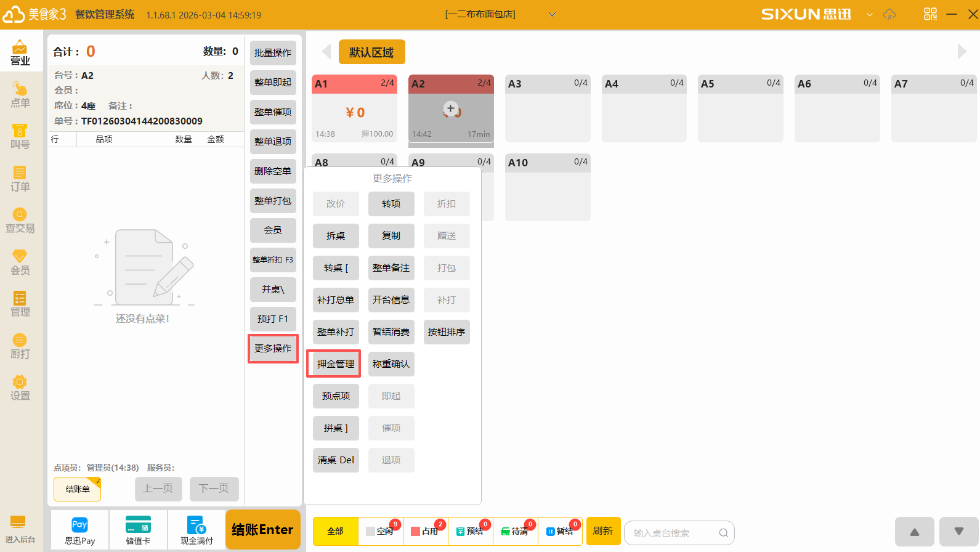Click the 思迅Pay payment icon
This screenshot has width=980, height=552.
tap(79, 530)
